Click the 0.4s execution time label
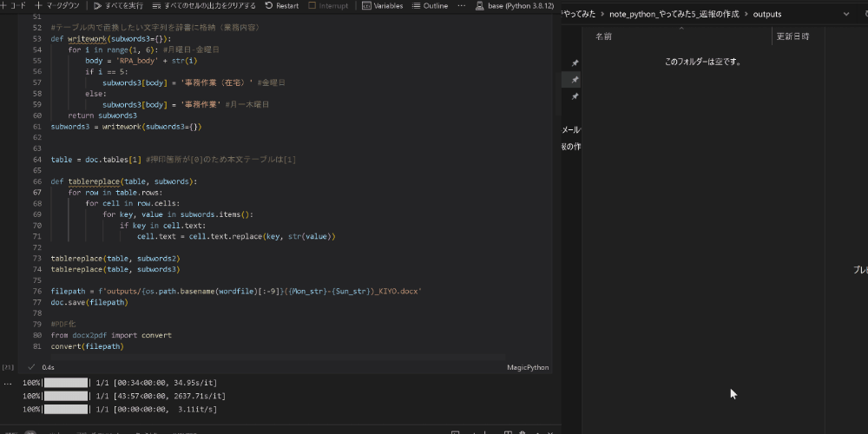 coord(48,367)
